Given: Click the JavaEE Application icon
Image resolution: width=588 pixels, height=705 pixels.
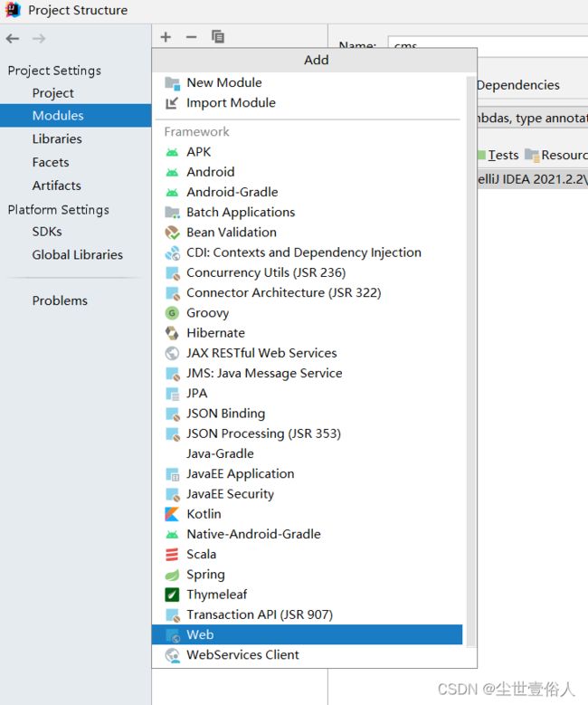Looking at the screenshot, I should pyautogui.click(x=172, y=474).
